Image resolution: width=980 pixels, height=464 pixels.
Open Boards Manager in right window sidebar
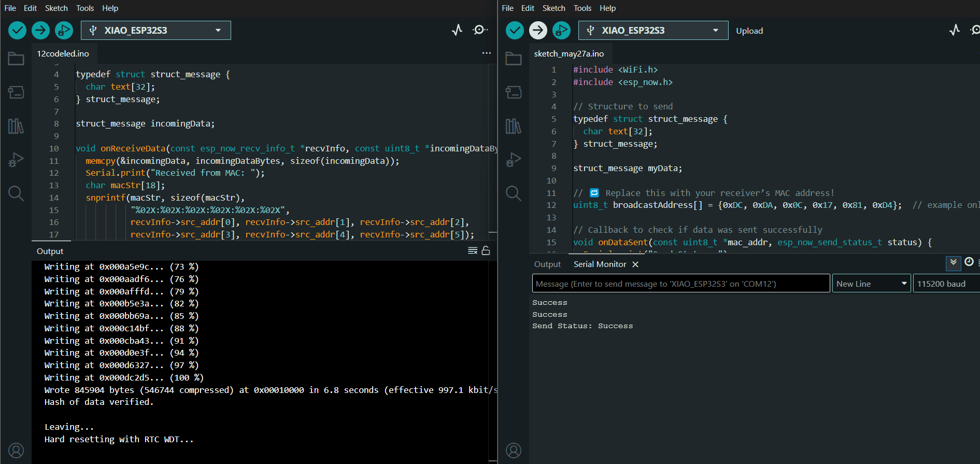514,92
